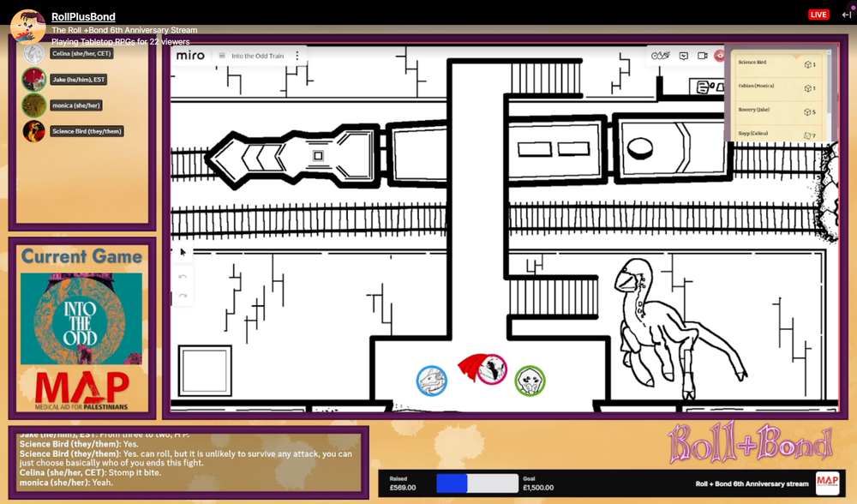Image resolution: width=857 pixels, height=504 pixels.
Task: Select the green-ringed character token
Action: [530, 380]
